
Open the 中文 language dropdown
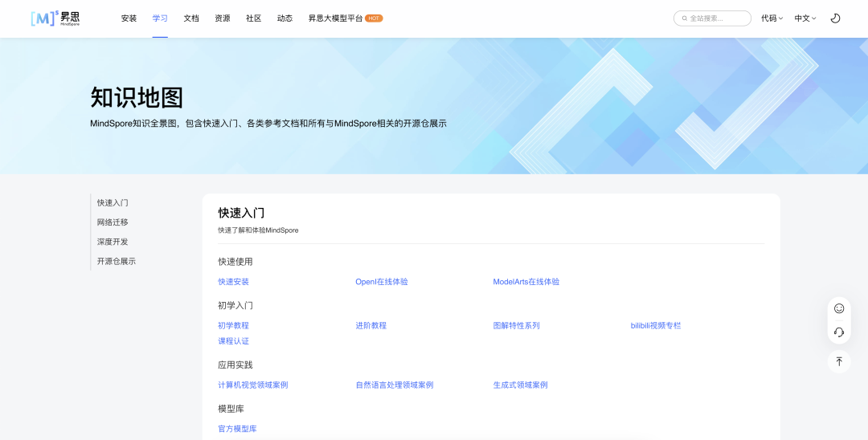805,18
